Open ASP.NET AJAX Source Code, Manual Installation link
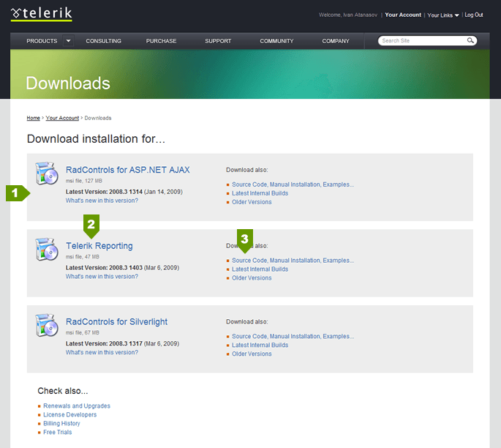The width and height of the screenshot is (501, 448). point(293,184)
